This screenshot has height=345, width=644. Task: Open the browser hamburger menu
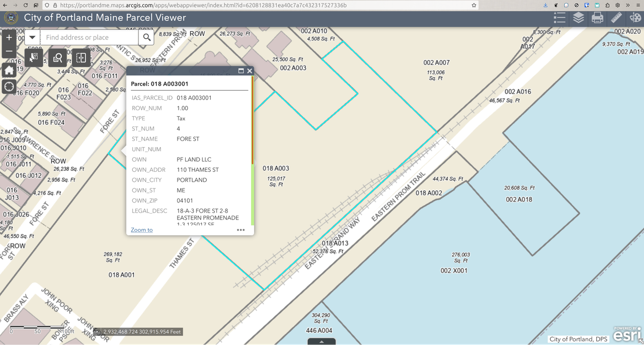click(638, 5)
